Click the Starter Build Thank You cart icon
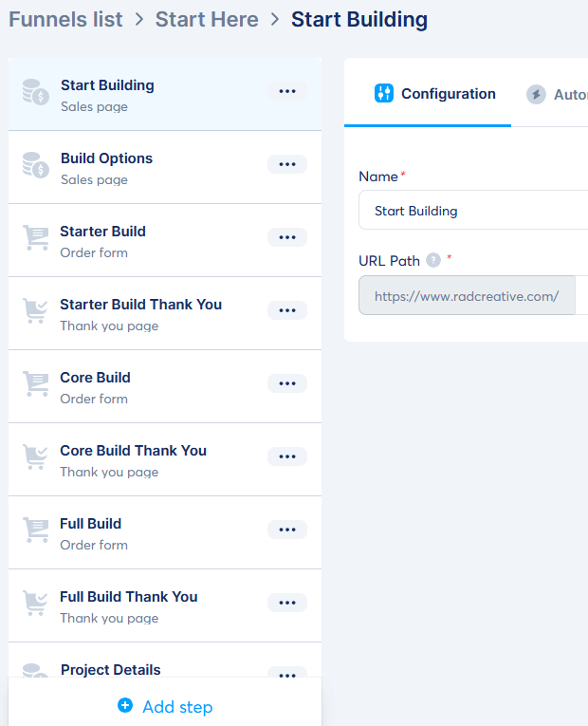Image resolution: width=588 pixels, height=726 pixels. pos(36,311)
